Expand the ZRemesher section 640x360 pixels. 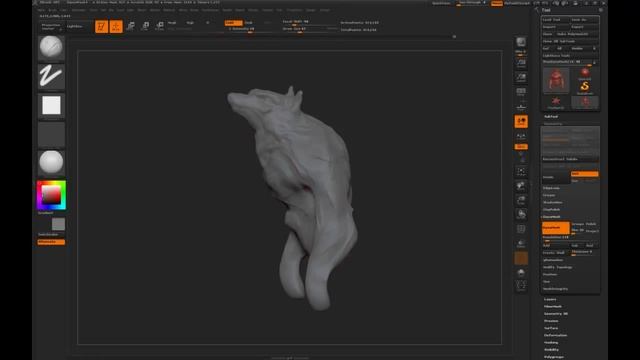[553, 260]
